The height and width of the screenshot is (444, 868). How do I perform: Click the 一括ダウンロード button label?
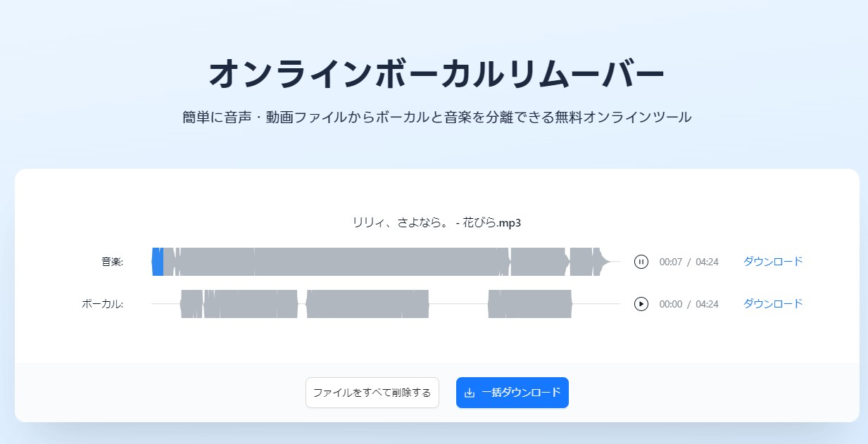click(521, 393)
